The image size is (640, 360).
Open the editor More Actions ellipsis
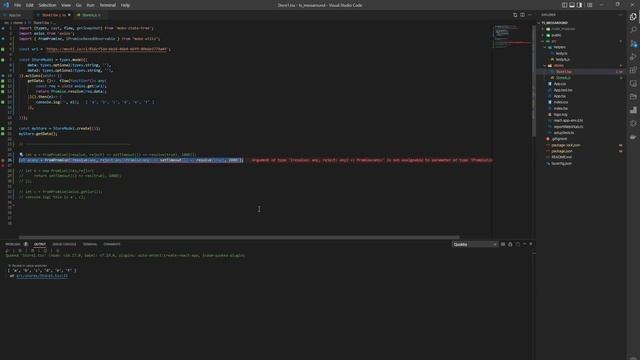point(530,15)
